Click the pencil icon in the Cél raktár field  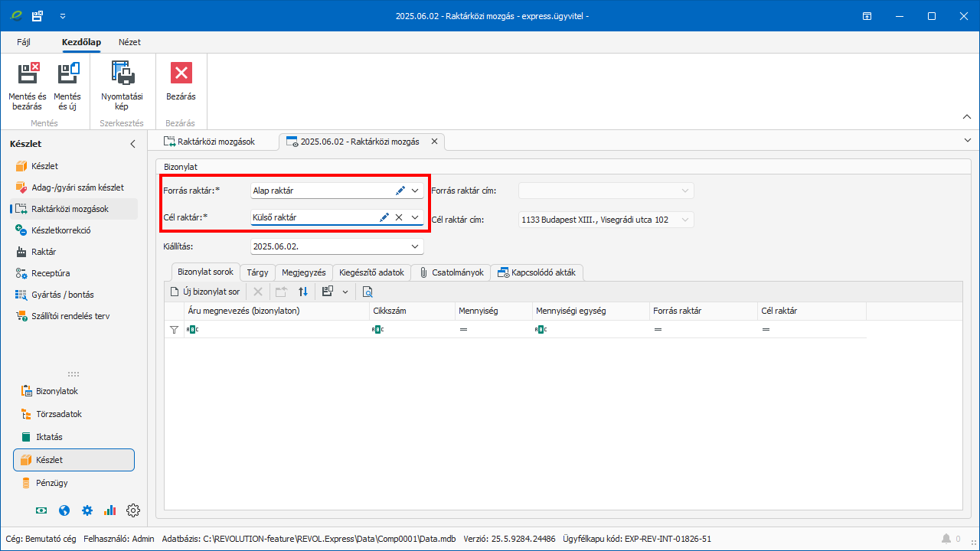pos(384,217)
